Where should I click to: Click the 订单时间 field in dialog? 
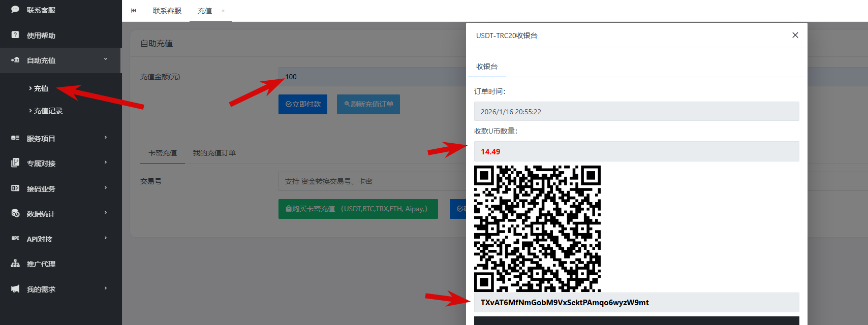(637, 111)
